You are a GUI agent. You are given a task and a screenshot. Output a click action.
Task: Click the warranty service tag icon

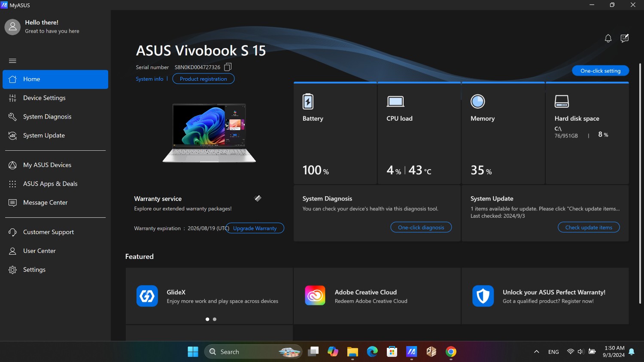258,198
